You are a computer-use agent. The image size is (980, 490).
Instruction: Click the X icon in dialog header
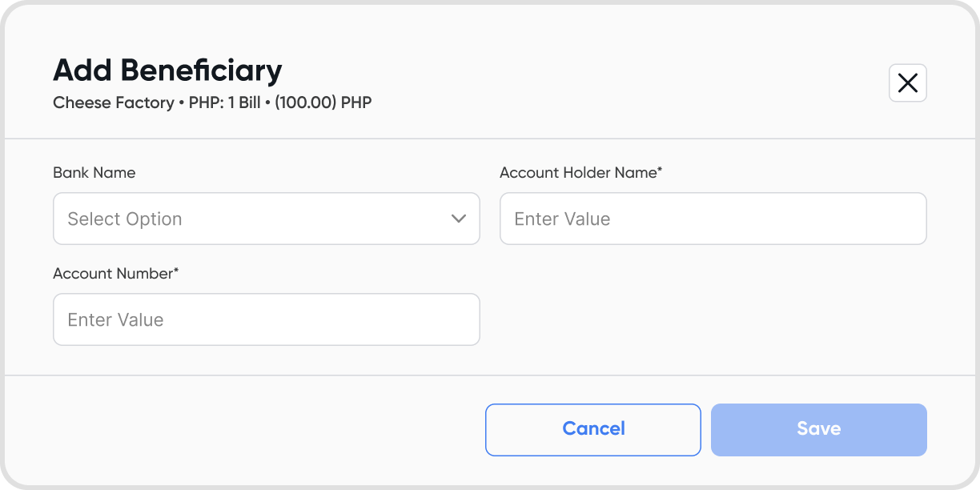tap(907, 82)
